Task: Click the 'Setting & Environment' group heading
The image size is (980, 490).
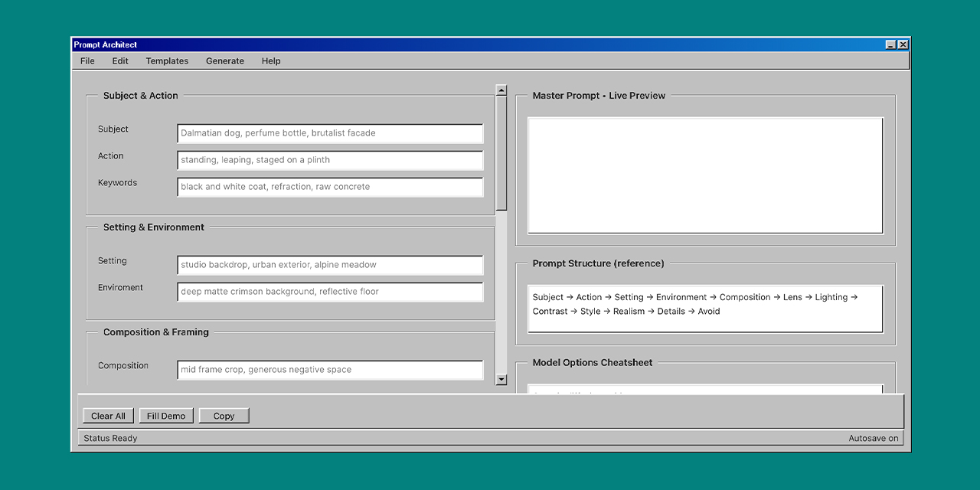Action: point(154,227)
